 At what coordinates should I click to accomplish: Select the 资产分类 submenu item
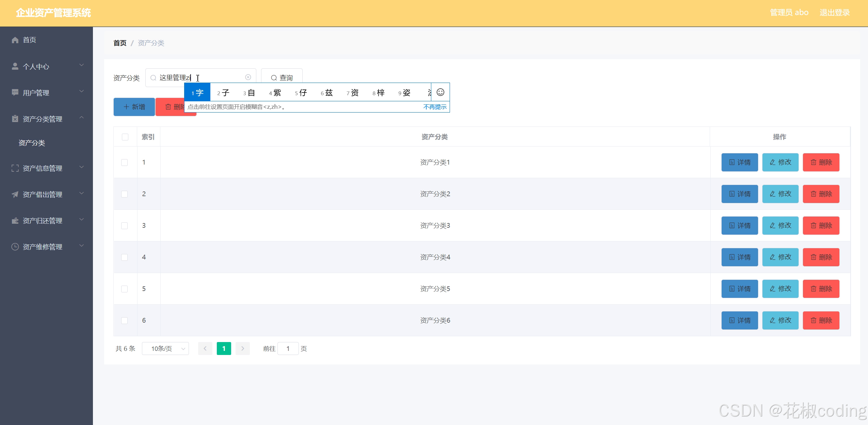coord(32,143)
